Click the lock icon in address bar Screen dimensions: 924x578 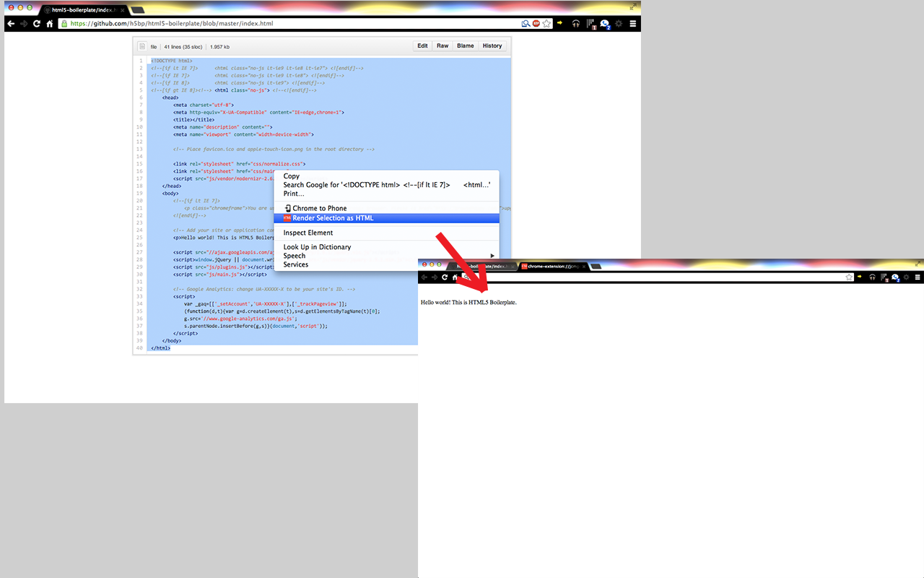pyautogui.click(x=64, y=23)
